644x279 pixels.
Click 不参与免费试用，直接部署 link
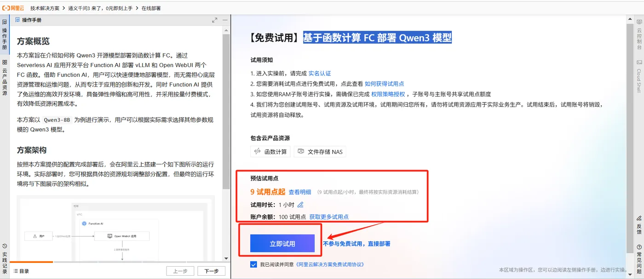[356, 244]
